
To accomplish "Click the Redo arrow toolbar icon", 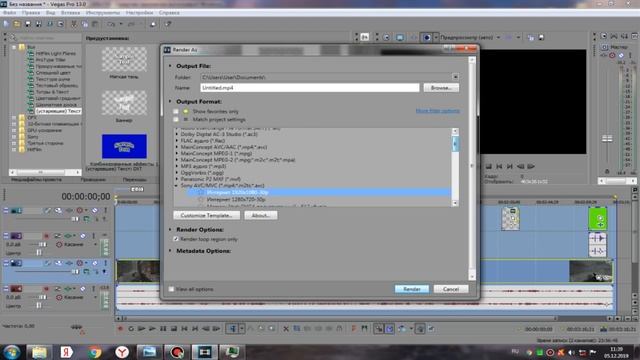I will (x=131, y=24).
